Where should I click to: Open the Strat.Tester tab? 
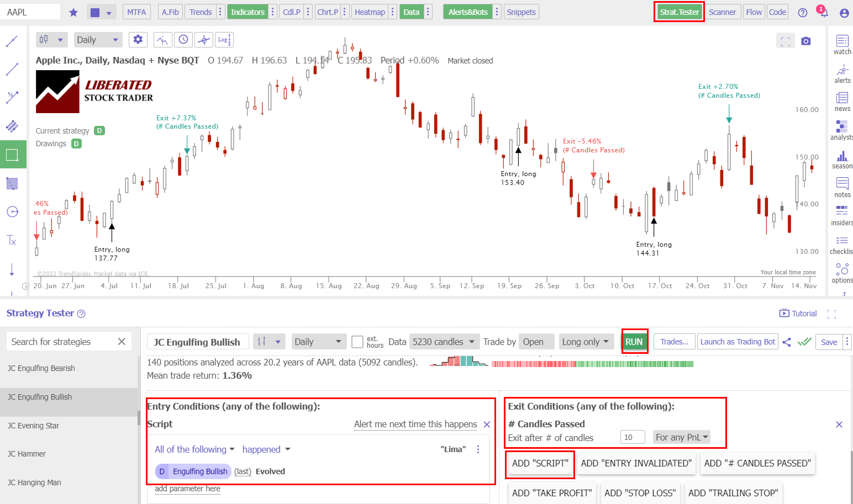pos(679,11)
